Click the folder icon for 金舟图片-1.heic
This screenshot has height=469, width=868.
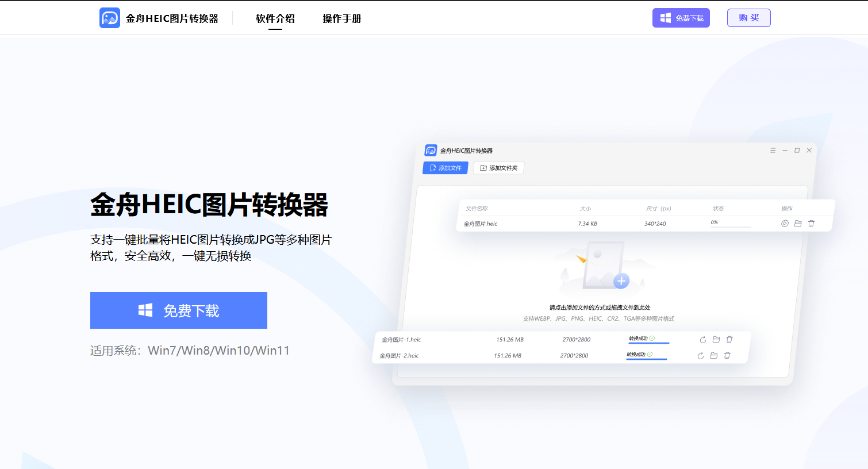716,340
